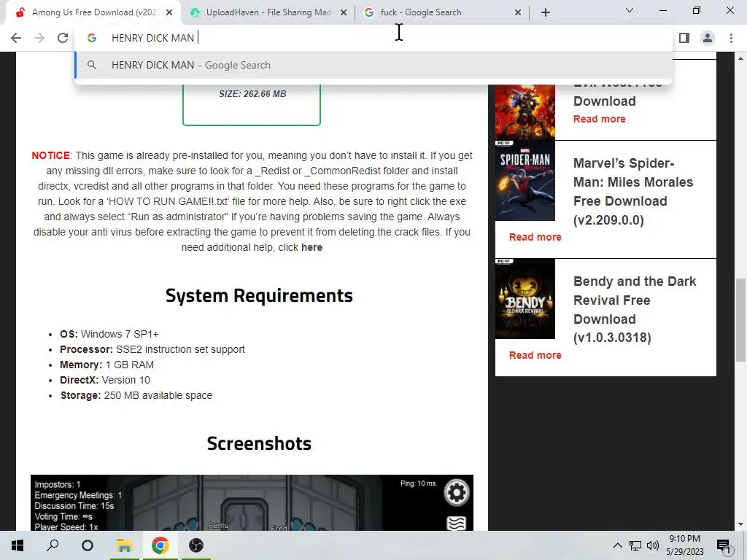Image resolution: width=747 pixels, height=560 pixels.
Task: Open the Chrome profile avatar
Action: click(x=708, y=38)
